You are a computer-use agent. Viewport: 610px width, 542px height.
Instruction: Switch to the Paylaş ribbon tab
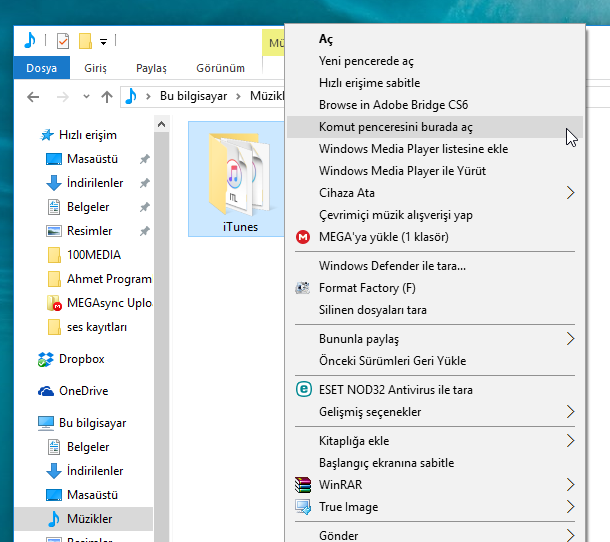tap(151, 68)
